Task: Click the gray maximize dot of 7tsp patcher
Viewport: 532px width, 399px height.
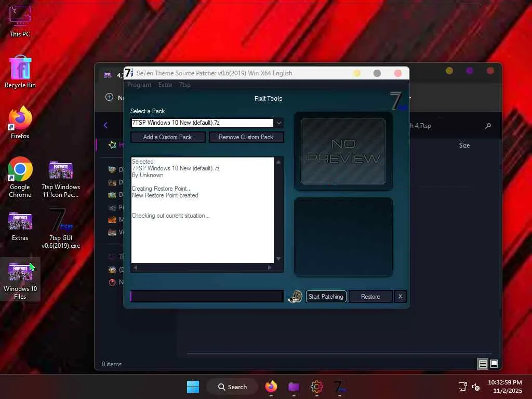Action: 377,73
